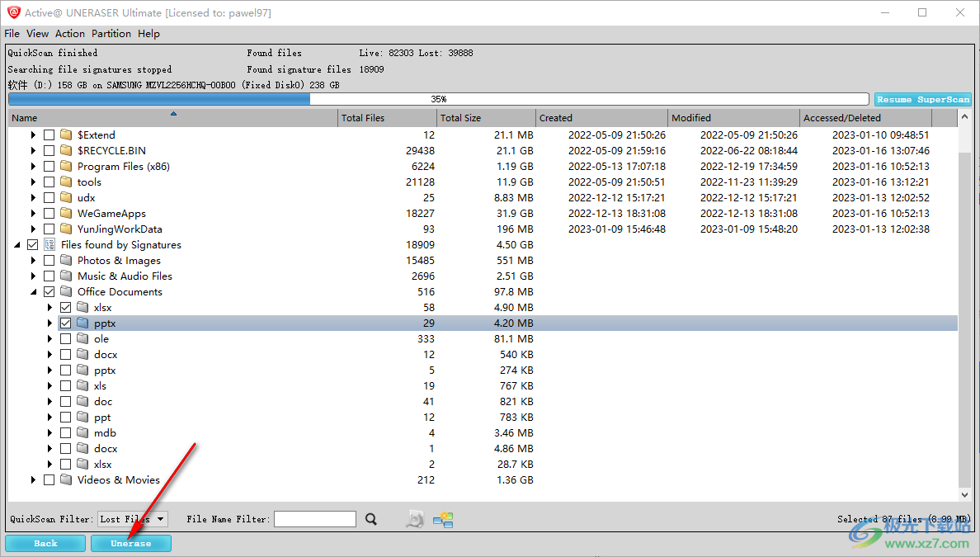Sort by the Total Size column header
The height and width of the screenshot is (557, 980).
click(x=486, y=117)
